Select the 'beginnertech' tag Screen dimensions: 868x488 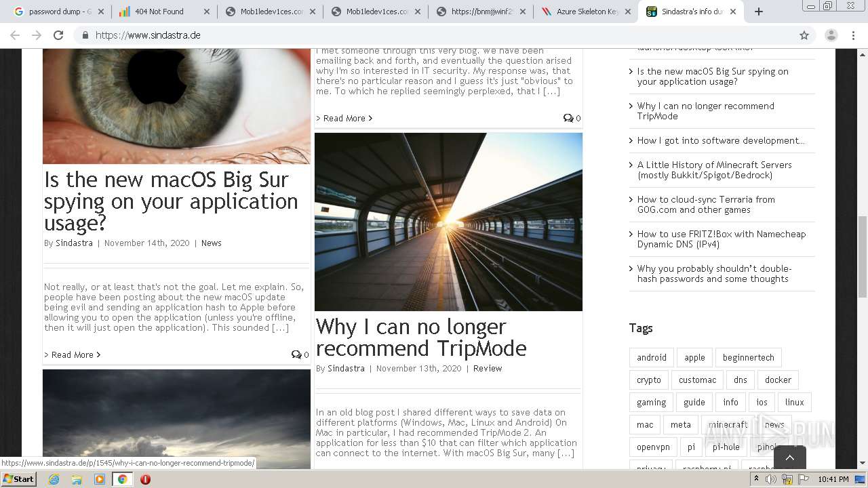pos(748,357)
